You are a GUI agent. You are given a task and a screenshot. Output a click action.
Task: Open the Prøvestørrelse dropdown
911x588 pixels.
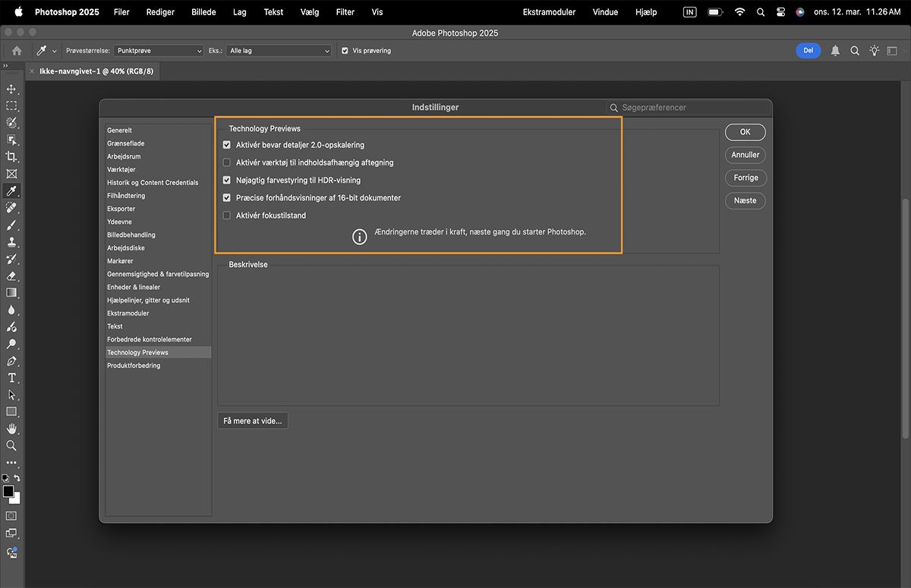[x=159, y=51]
